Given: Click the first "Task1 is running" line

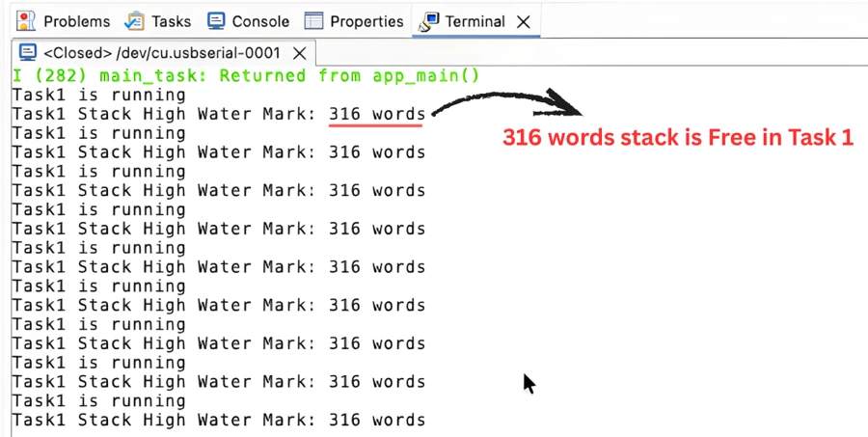Looking at the screenshot, I should [98, 95].
